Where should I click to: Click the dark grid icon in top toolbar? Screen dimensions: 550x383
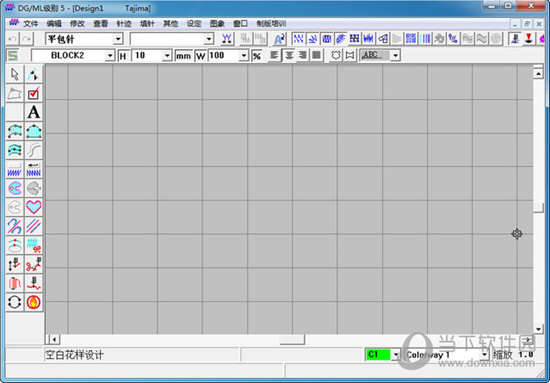355,39
